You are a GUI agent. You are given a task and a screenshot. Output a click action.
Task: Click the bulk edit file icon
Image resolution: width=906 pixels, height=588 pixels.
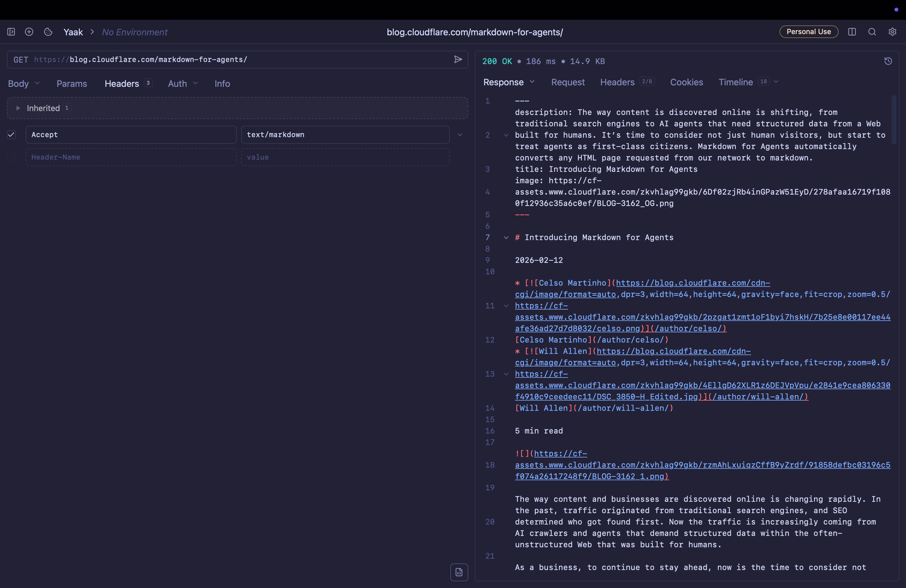[459, 572]
